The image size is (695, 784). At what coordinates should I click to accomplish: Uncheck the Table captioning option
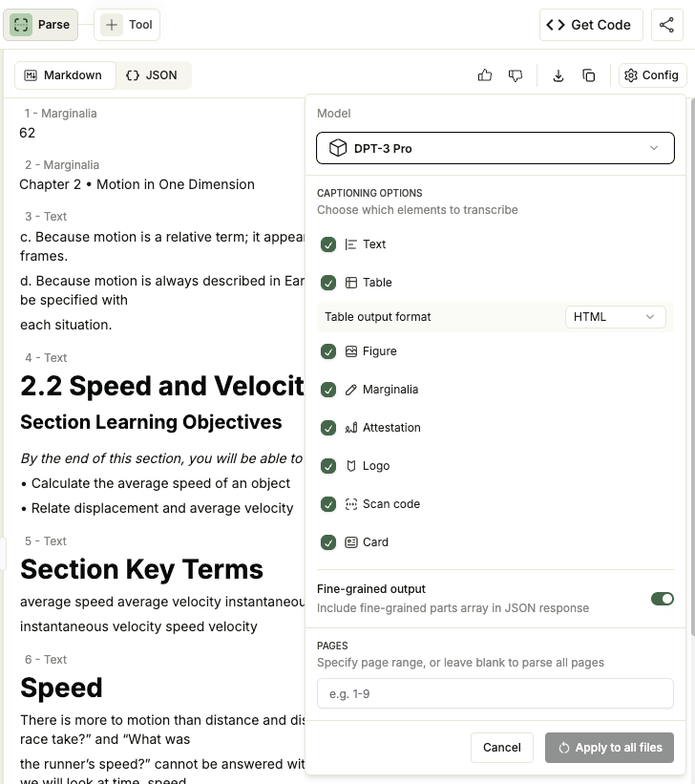pyautogui.click(x=328, y=283)
